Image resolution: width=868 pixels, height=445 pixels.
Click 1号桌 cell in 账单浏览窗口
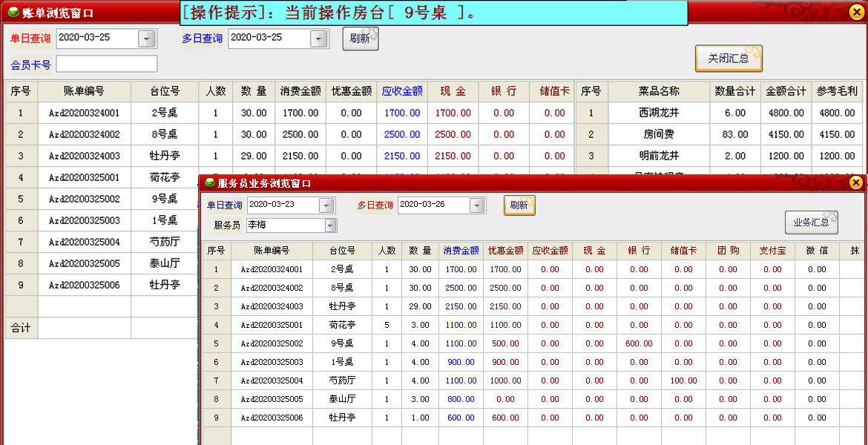click(165, 220)
